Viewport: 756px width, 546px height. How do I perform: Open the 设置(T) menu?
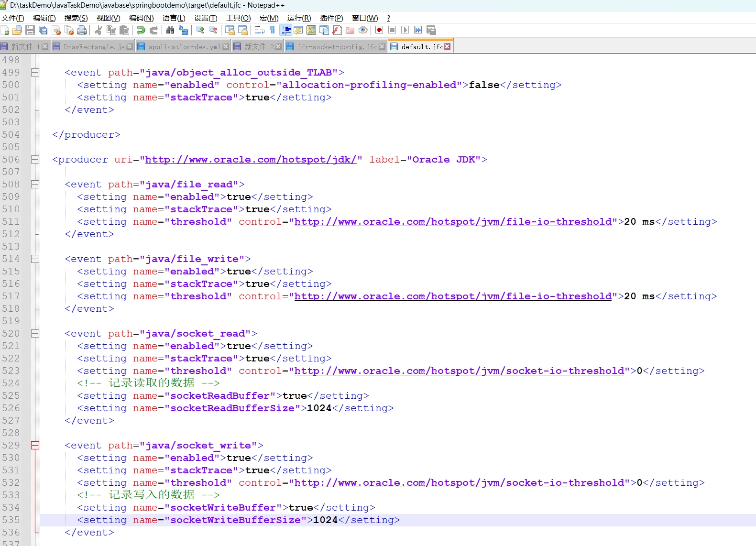[206, 18]
